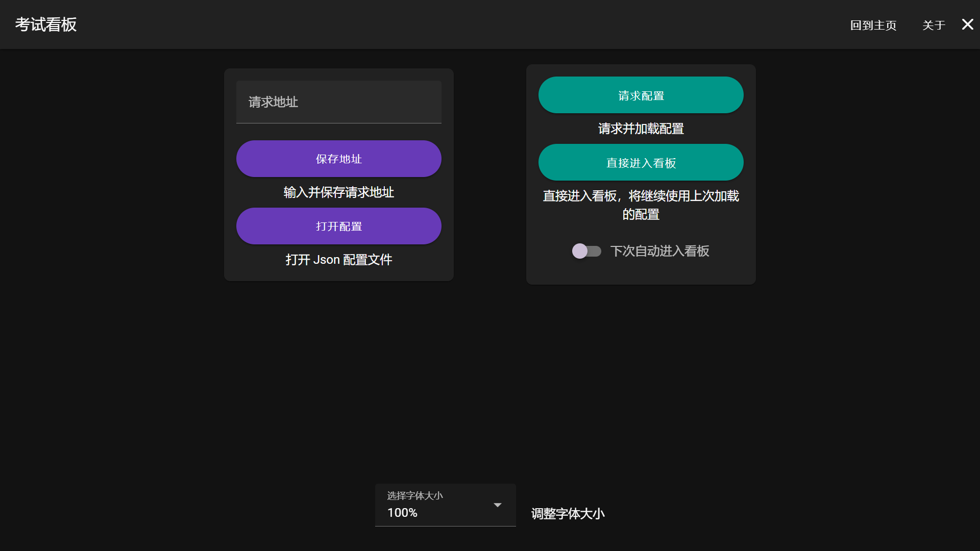This screenshot has height=551, width=980.
Task: Open the 关于 page
Action: [x=934, y=25]
